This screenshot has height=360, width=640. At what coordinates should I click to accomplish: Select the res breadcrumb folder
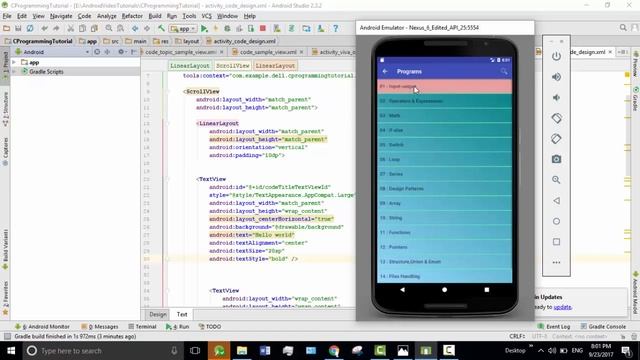click(161, 41)
